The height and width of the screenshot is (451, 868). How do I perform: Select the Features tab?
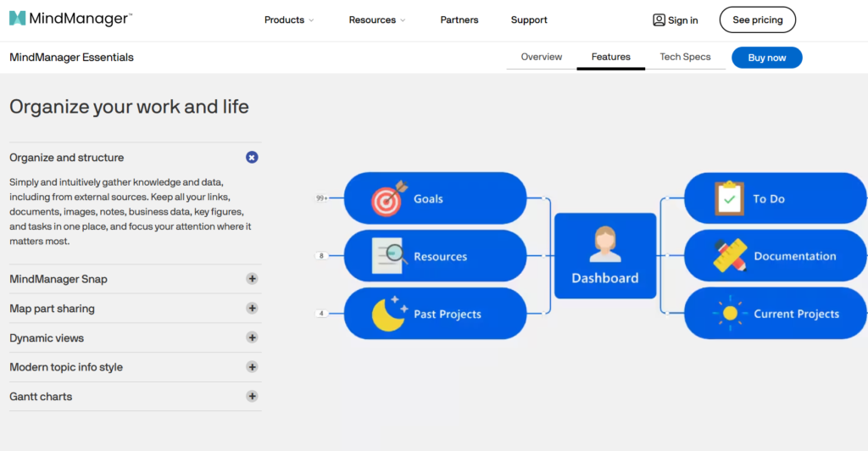click(x=610, y=57)
